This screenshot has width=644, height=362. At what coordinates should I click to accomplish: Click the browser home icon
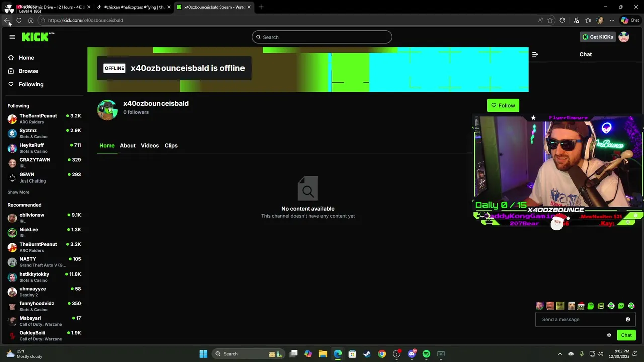pyautogui.click(x=31, y=20)
